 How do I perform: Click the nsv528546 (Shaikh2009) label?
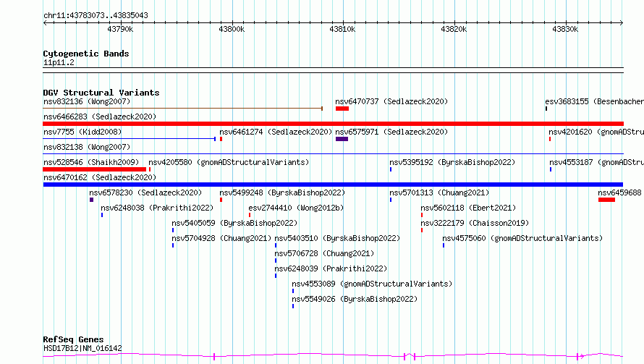pos(91,162)
